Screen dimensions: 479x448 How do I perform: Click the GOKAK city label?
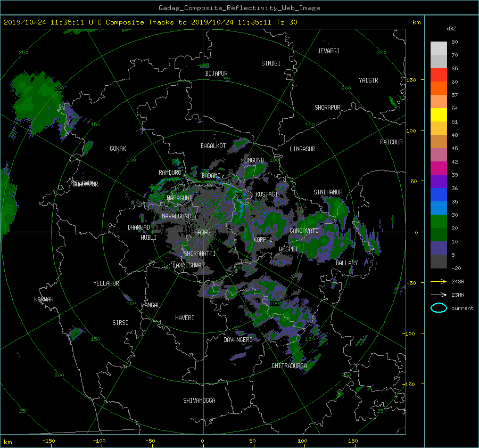[x=118, y=149]
